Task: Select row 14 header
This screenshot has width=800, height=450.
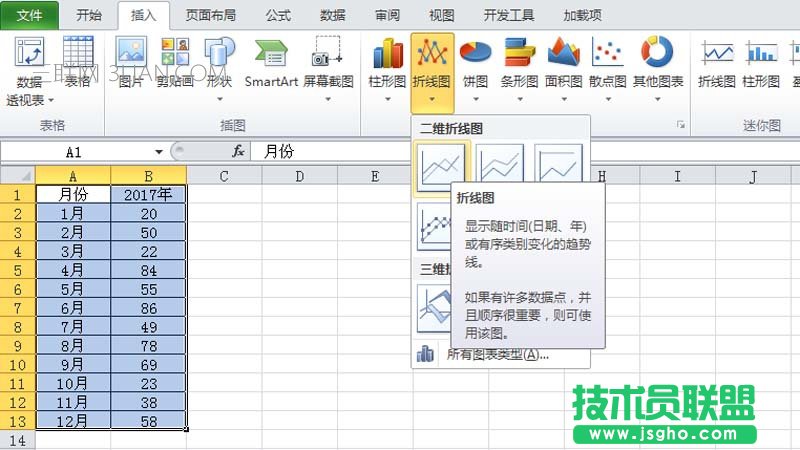Action: coord(17,440)
